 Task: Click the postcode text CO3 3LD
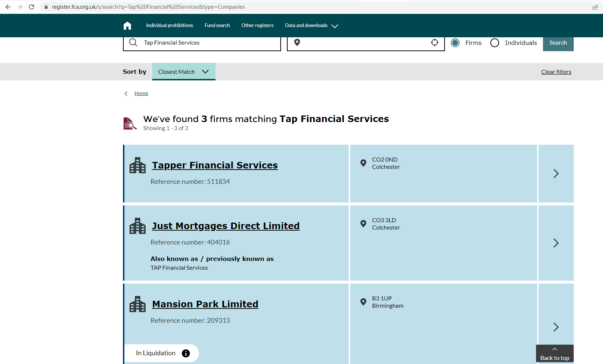[x=384, y=220]
